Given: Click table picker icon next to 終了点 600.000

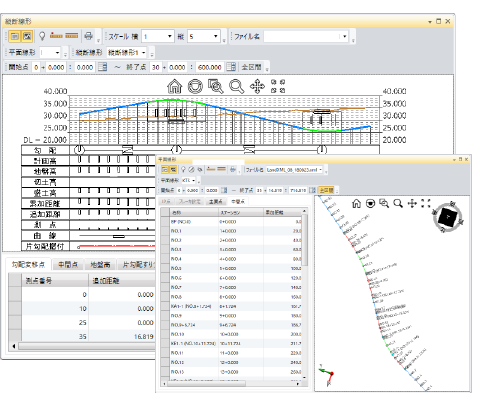Looking at the screenshot, I should (231, 67).
